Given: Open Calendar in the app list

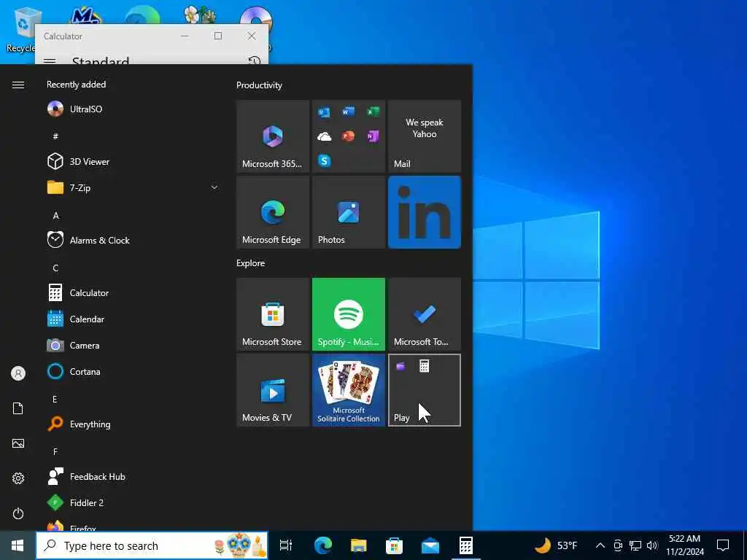Looking at the screenshot, I should point(133,319).
